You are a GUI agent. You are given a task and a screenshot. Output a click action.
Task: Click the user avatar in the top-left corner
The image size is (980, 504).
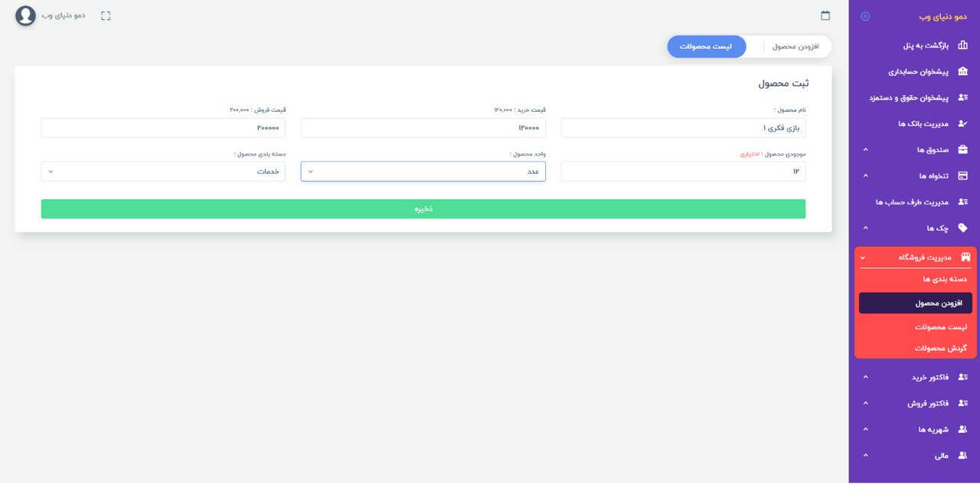[26, 15]
